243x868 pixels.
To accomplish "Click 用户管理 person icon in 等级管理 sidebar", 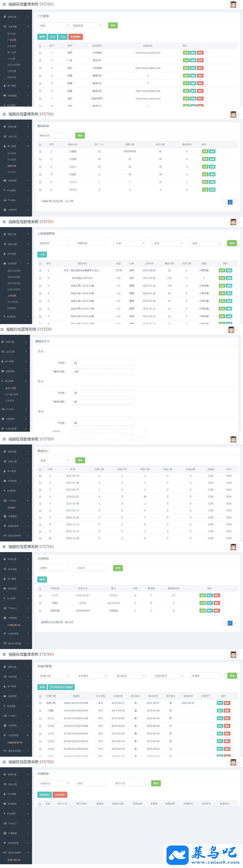I will coord(5,146).
